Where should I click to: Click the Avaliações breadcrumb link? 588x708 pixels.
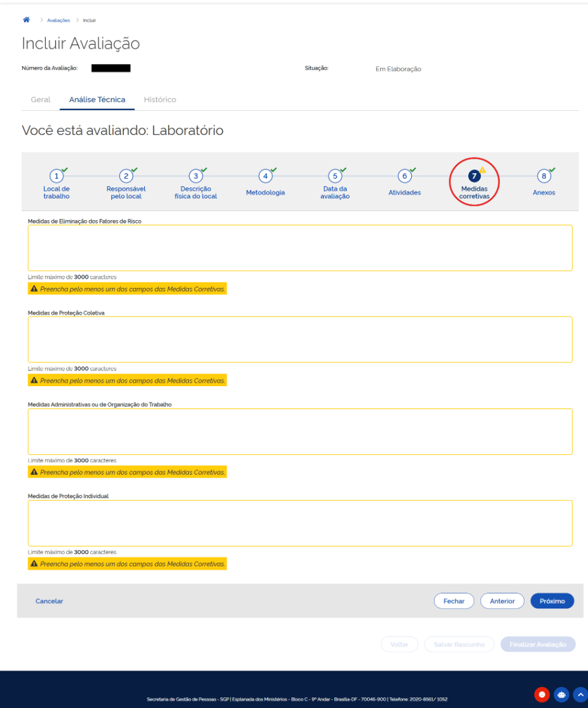coord(59,20)
